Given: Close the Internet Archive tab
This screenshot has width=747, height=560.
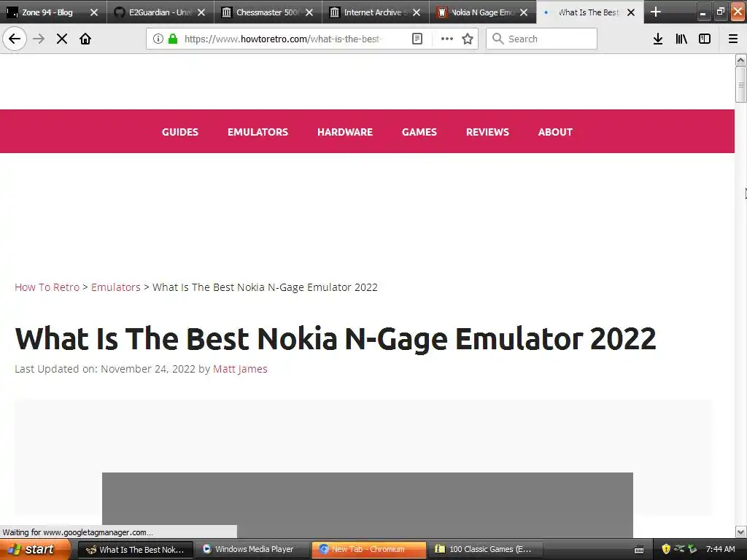Looking at the screenshot, I should pyautogui.click(x=417, y=12).
